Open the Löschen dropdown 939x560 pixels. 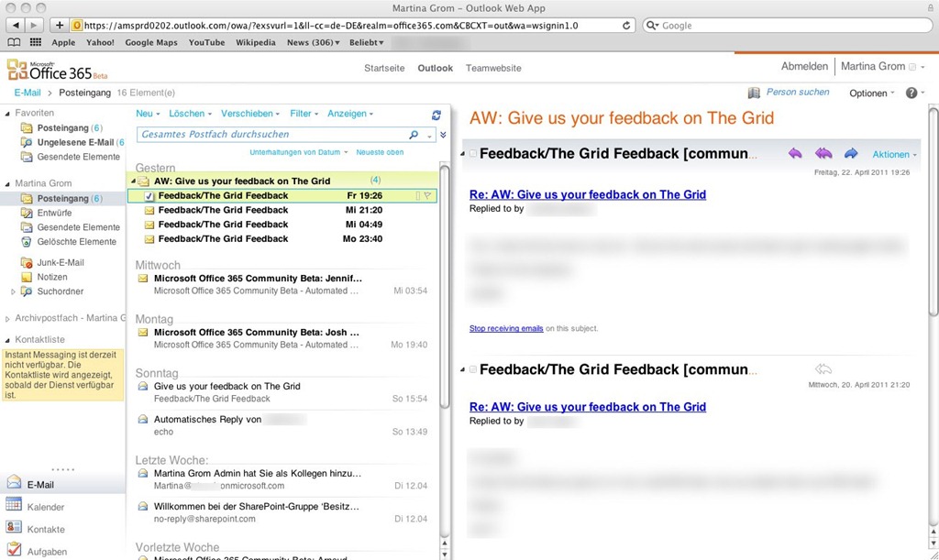(x=191, y=114)
